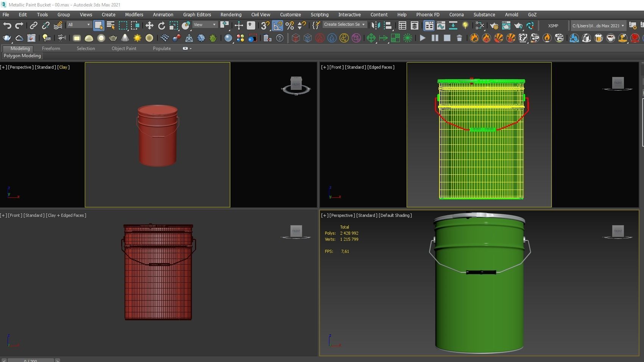Toggle Use Pivot Point Center button
The image size is (644, 362).
coord(225,25)
